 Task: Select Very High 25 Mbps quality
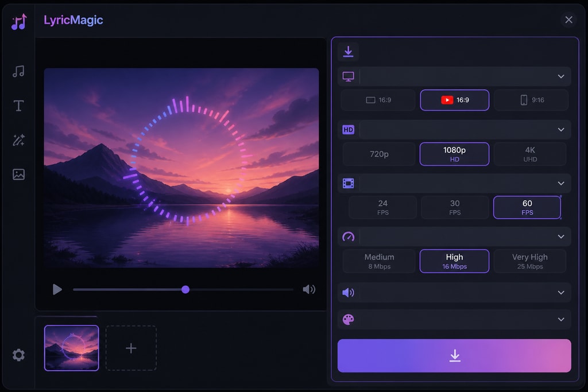[x=530, y=261]
